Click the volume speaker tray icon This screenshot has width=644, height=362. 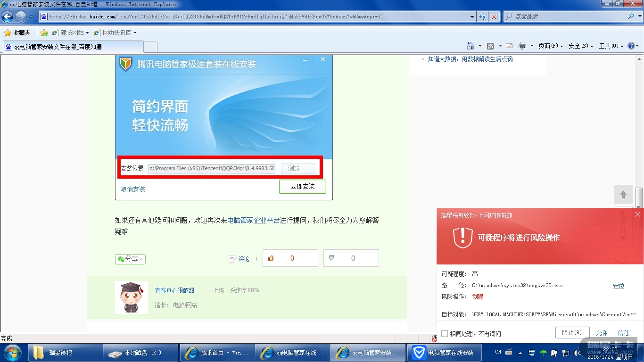pyautogui.click(x=577, y=353)
